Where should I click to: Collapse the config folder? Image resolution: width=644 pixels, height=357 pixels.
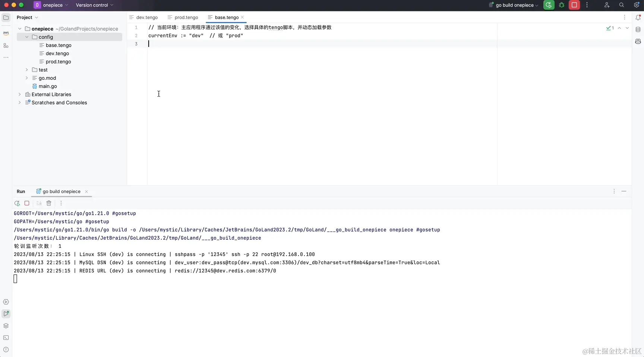[x=27, y=37]
